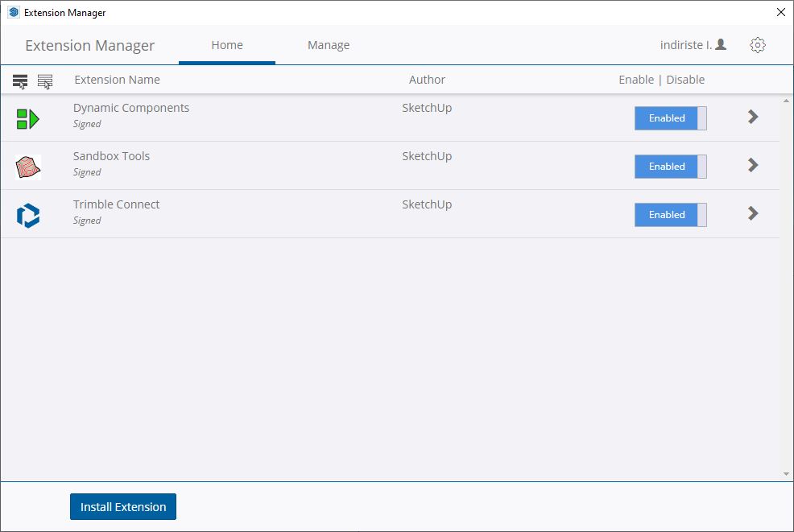Open settings via the gear icon
The image size is (794, 532).
click(758, 45)
